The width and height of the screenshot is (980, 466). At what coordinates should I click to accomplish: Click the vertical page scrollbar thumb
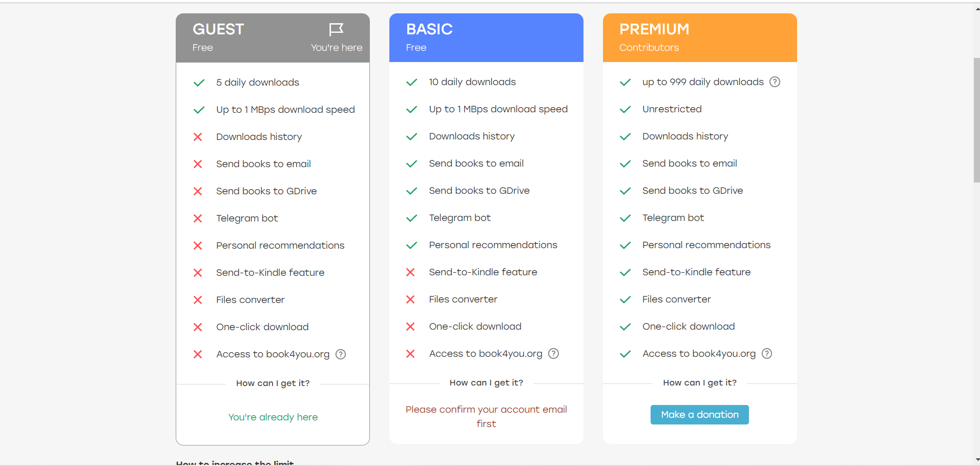point(976,120)
